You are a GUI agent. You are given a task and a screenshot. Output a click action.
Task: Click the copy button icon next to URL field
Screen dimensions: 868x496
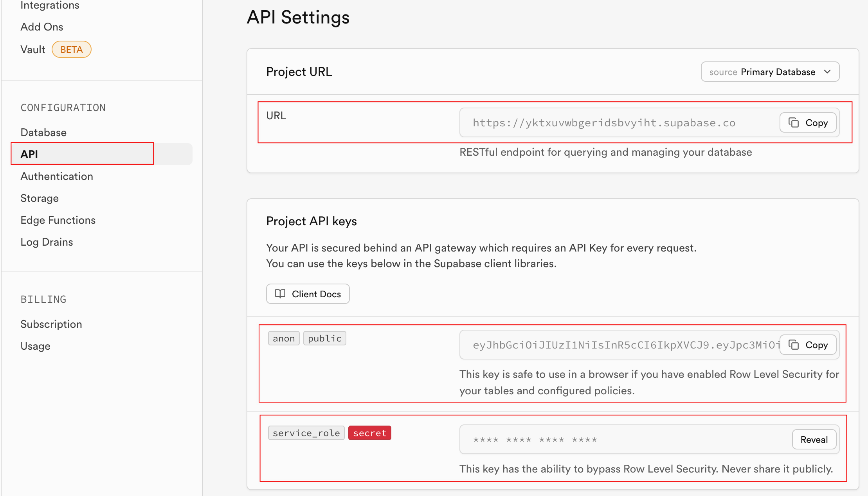tap(794, 123)
